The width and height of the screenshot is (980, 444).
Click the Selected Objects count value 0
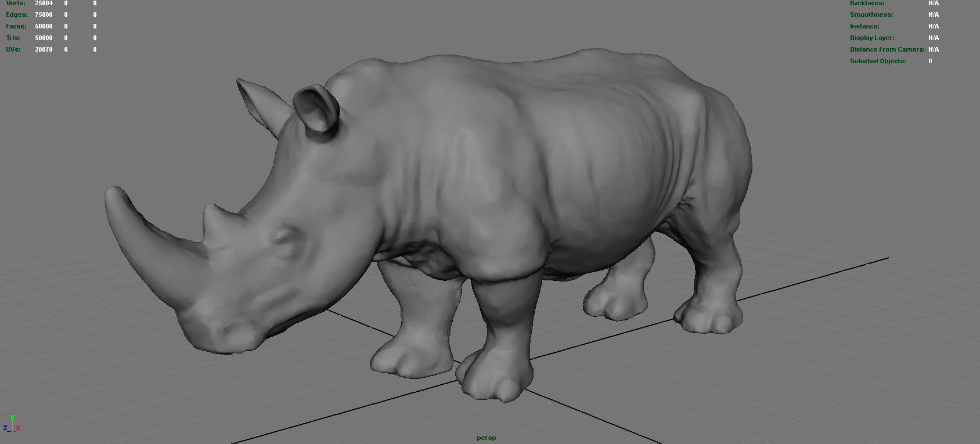click(x=930, y=61)
